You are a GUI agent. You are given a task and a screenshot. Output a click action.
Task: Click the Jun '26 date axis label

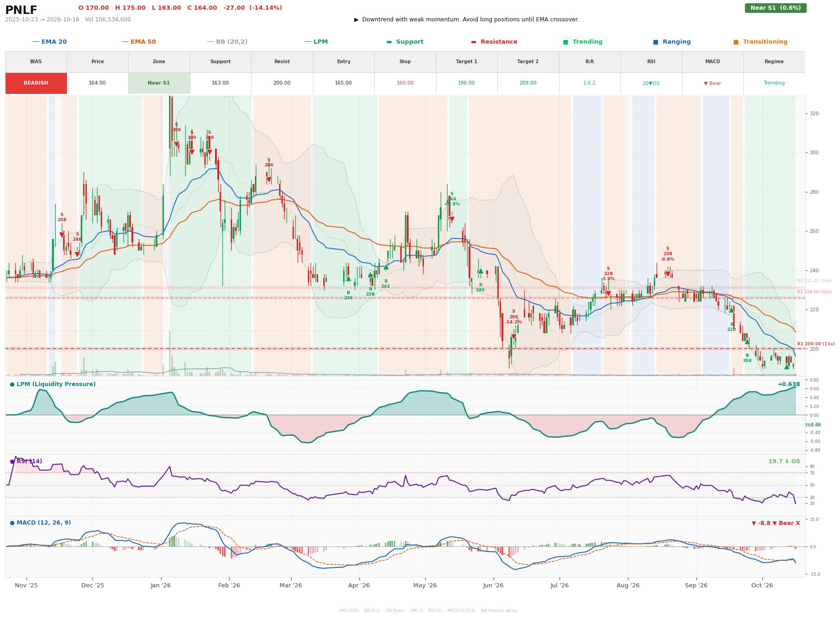[x=493, y=585]
